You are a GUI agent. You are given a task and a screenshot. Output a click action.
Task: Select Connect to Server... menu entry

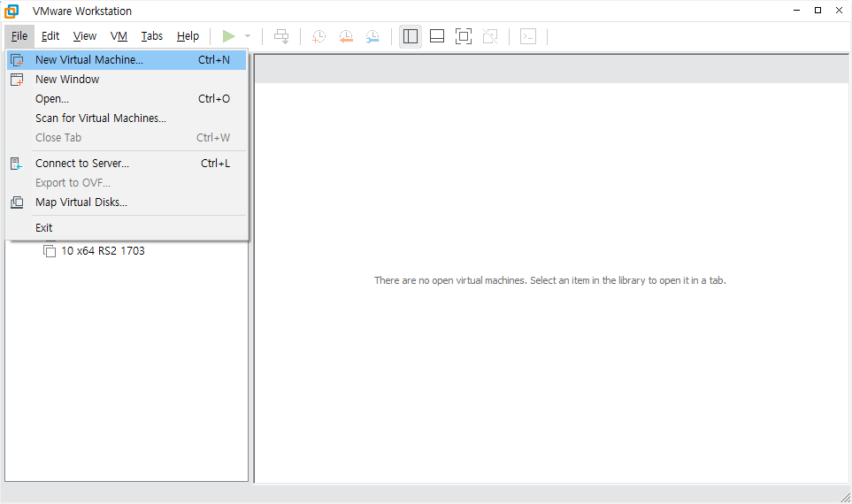pyautogui.click(x=127, y=164)
